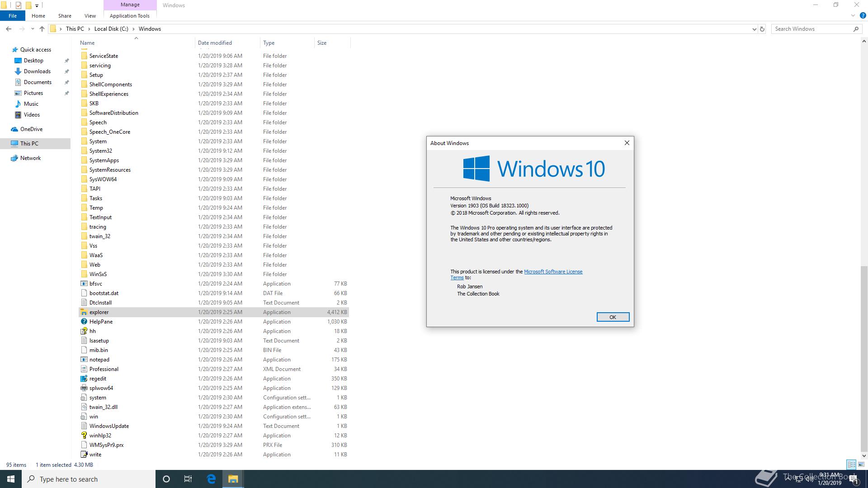Open Pictures in Quick access
Image resolution: width=868 pixels, height=488 pixels.
(33, 93)
